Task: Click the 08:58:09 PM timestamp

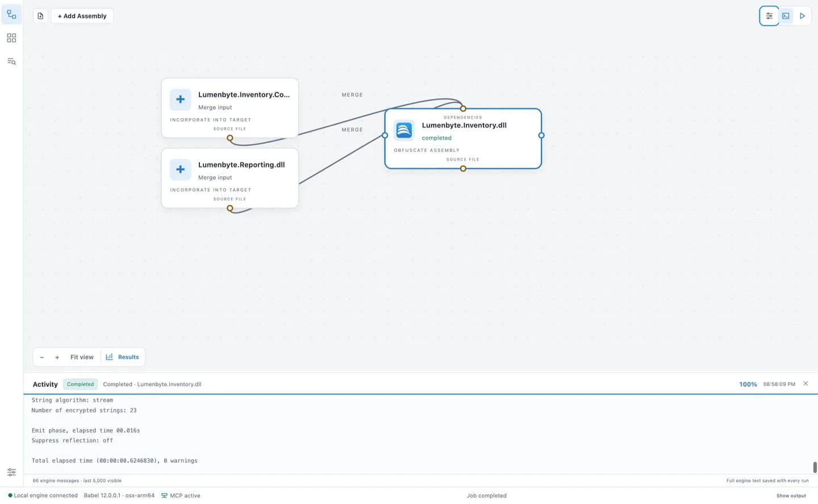Action: click(x=779, y=384)
